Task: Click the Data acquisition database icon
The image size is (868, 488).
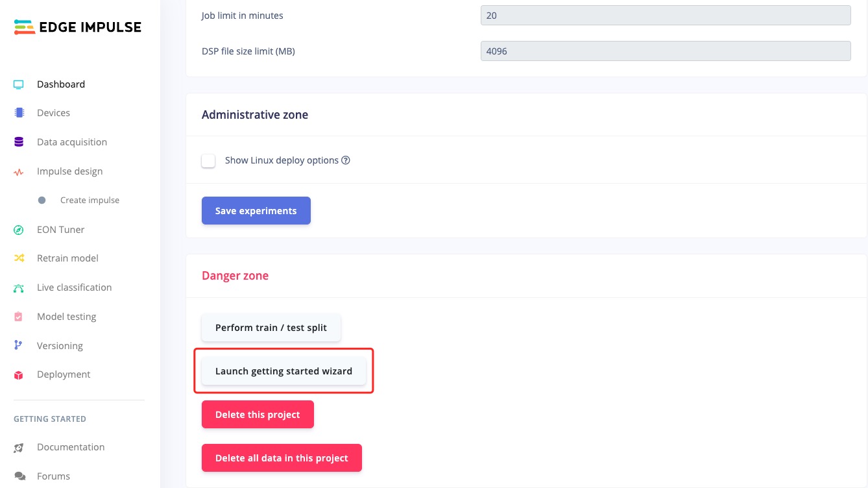Action: [x=19, y=142]
